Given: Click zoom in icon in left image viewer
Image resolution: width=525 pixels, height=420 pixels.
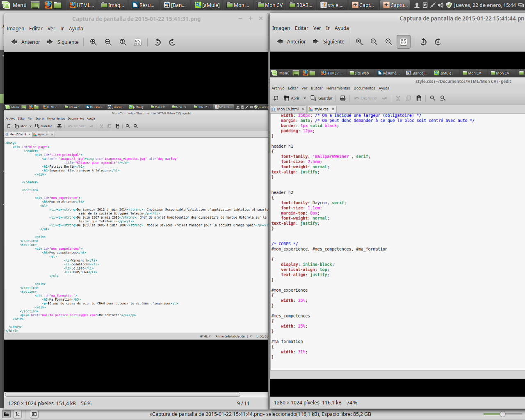Looking at the screenshot, I should [94, 42].
